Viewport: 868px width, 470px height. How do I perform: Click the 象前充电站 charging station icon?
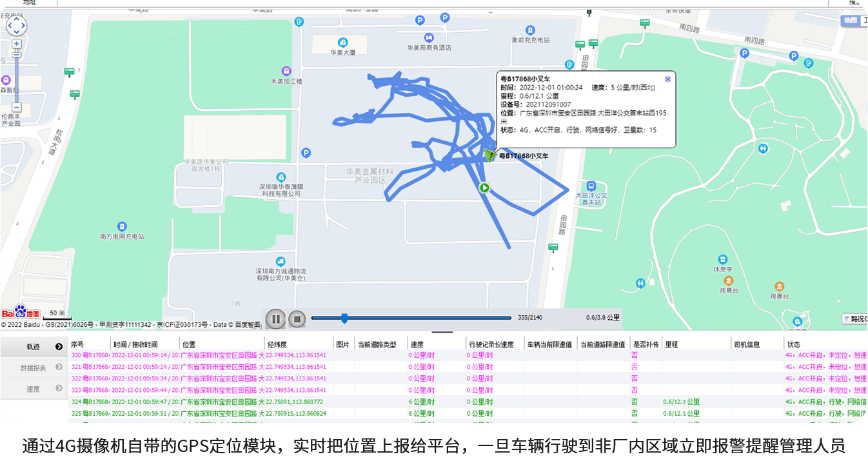(530, 30)
